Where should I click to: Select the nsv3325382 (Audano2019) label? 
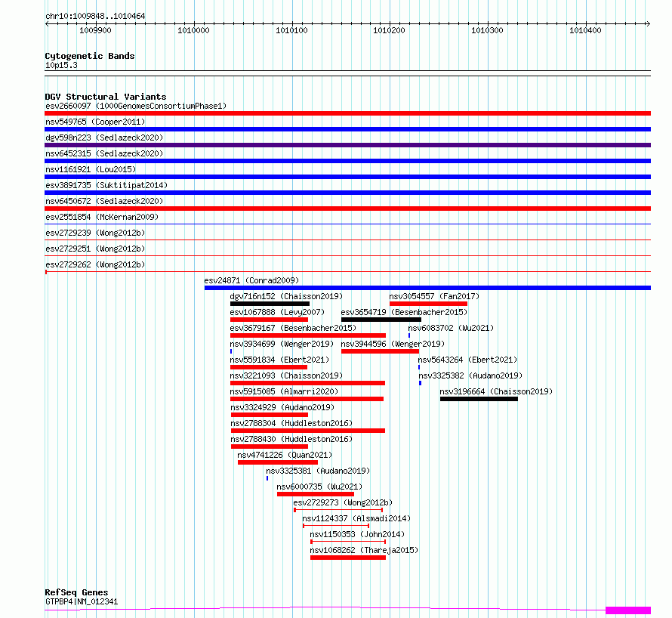(470, 375)
